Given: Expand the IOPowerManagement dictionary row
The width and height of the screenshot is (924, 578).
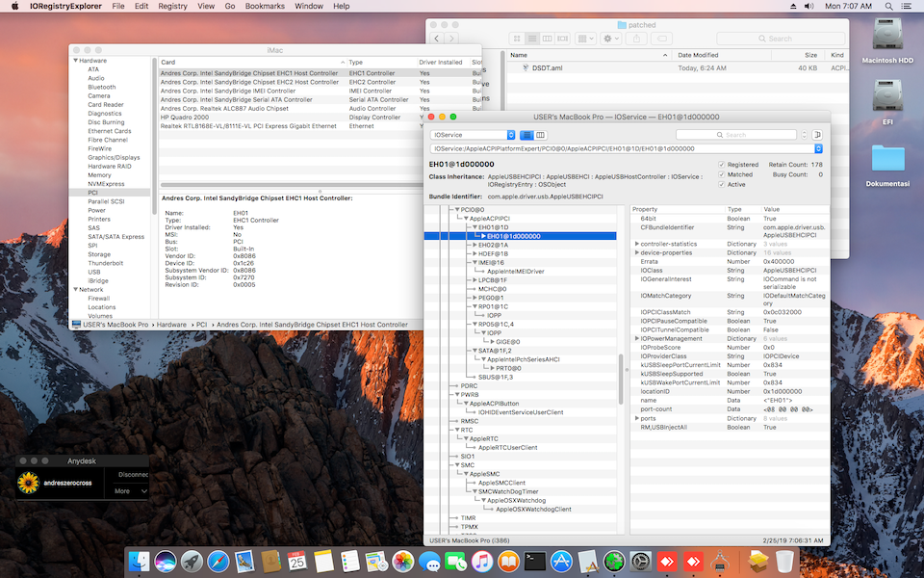Looking at the screenshot, I should click(x=636, y=338).
